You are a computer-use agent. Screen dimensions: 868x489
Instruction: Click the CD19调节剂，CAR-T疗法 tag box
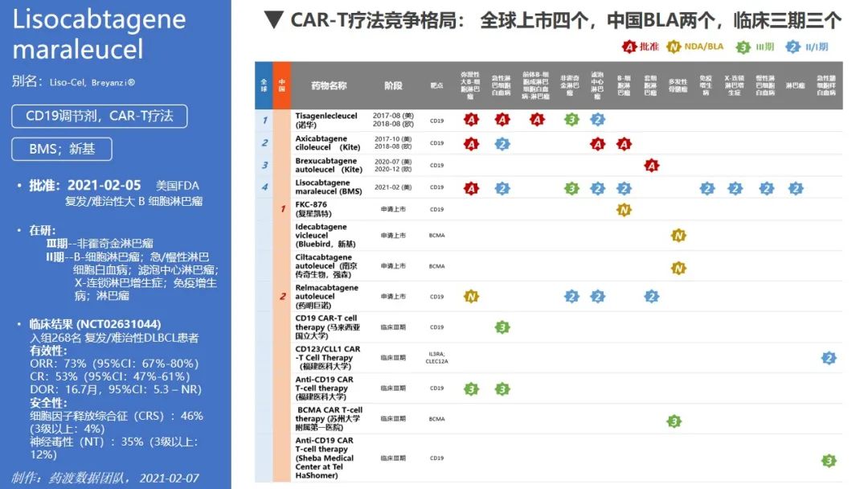[x=100, y=116]
